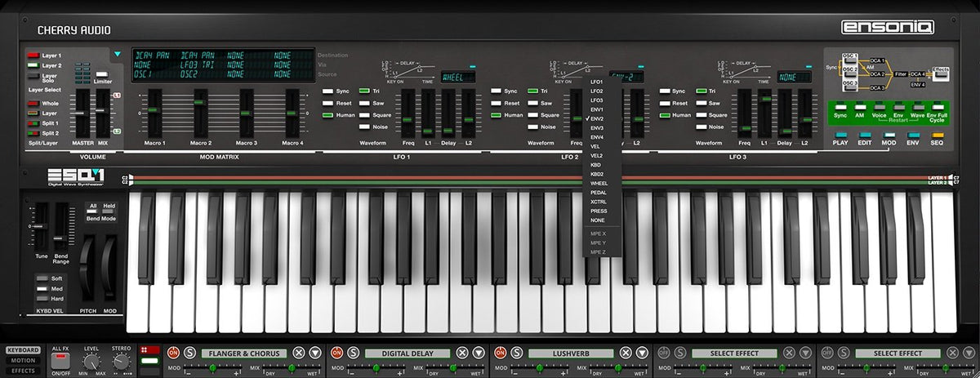Toggle the Layer 1 button
The width and height of the screenshot is (980, 378).
(33, 55)
